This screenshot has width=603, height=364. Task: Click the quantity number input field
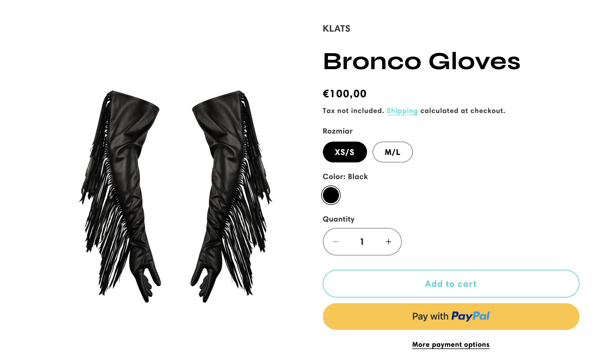tap(362, 242)
